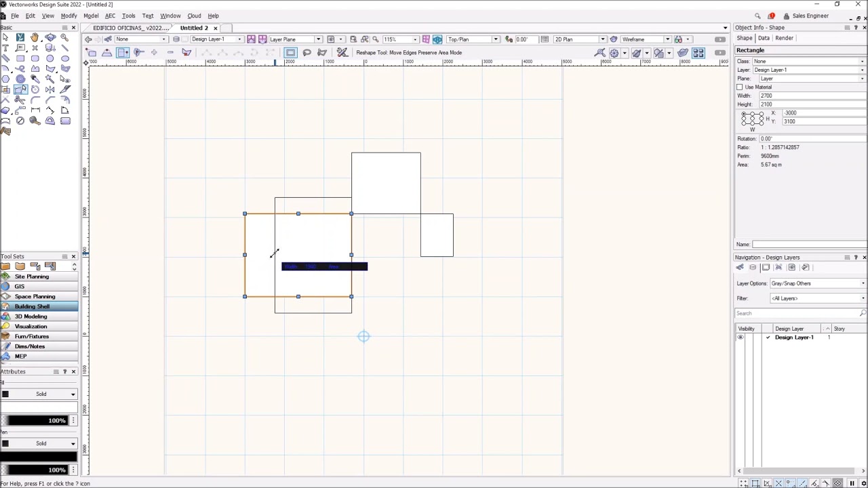868x488 pixels.
Task: Switch to the Render tab
Action: click(784, 38)
